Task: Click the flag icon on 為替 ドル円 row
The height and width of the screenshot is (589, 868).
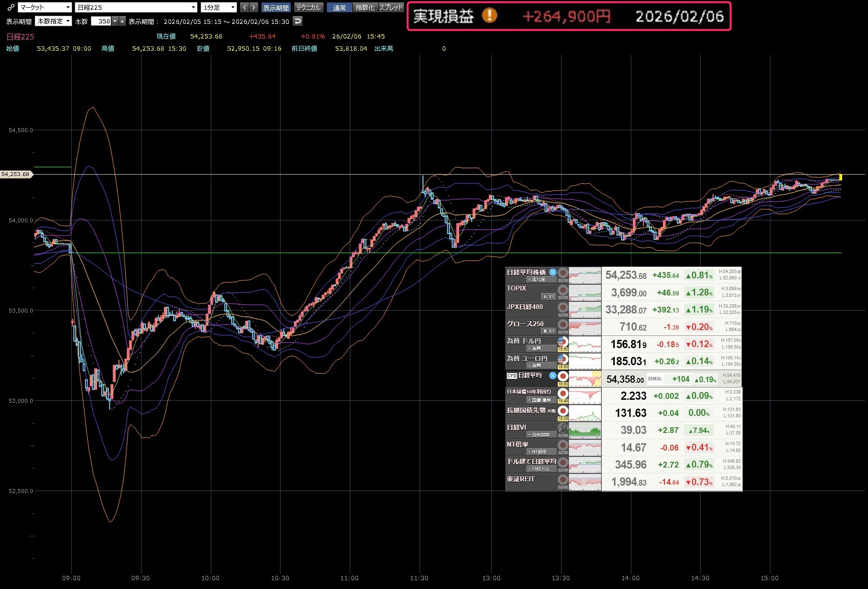Action: tap(563, 341)
